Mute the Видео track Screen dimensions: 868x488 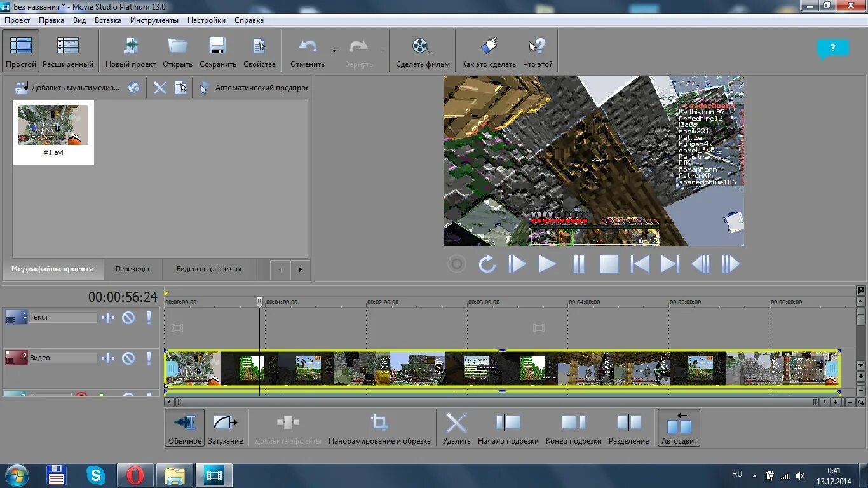coord(128,358)
